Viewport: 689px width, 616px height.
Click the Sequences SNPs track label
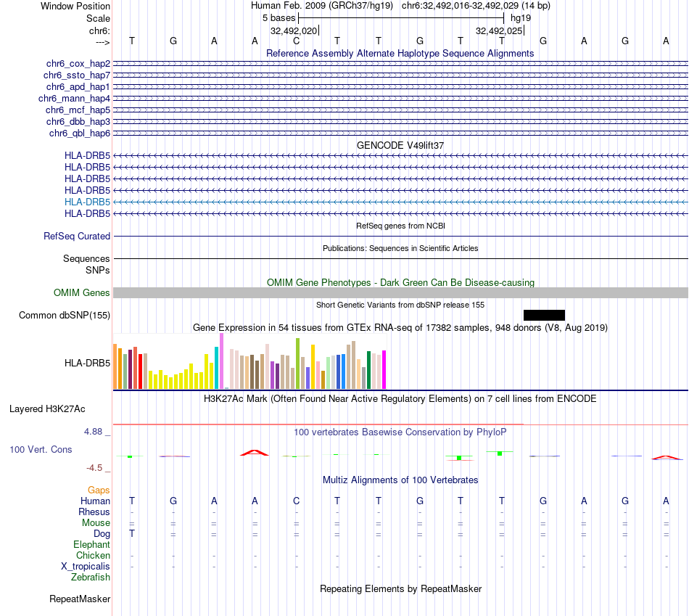[86, 264]
